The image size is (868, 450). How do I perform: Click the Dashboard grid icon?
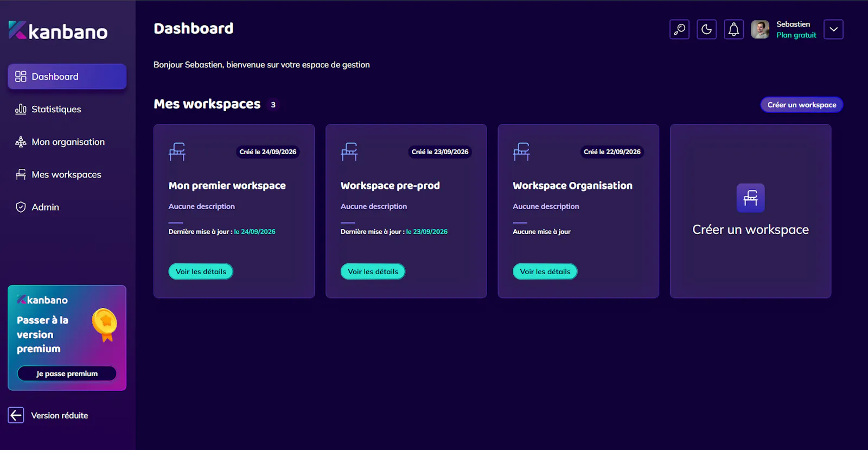pyautogui.click(x=21, y=77)
